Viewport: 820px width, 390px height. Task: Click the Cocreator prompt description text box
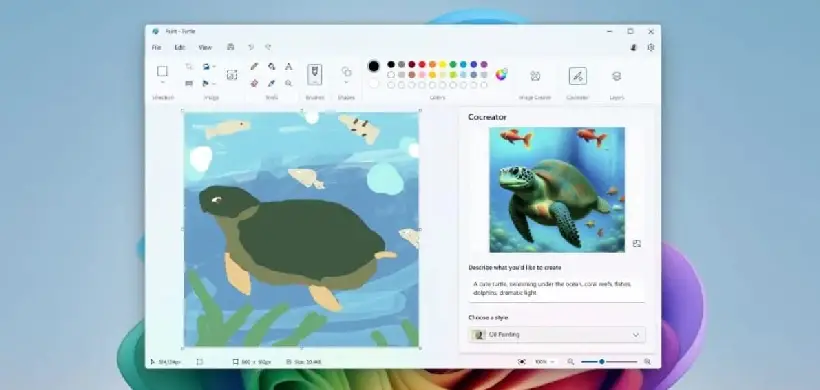point(557,289)
